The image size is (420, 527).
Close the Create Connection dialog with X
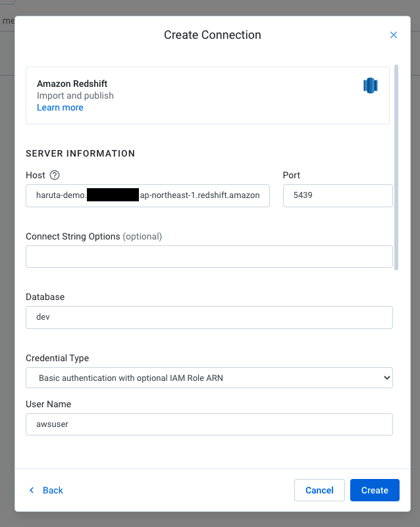pyautogui.click(x=394, y=35)
